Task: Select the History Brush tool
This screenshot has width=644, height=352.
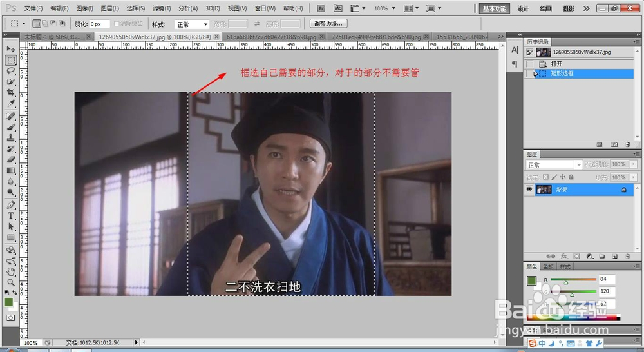Action: pos(11,148)
